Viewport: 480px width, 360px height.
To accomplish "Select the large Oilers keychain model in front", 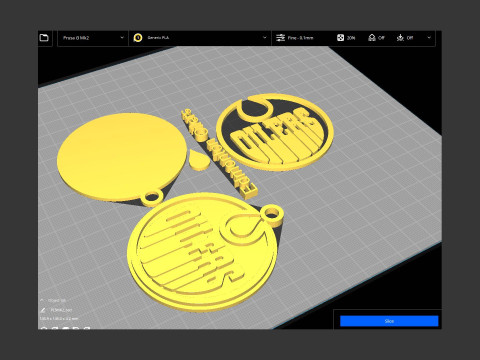I will (x=203, y=252).
